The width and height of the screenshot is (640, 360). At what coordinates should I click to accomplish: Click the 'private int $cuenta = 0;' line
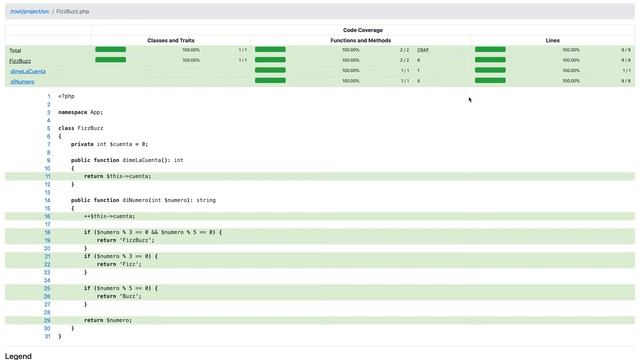(x=109, y=144)
